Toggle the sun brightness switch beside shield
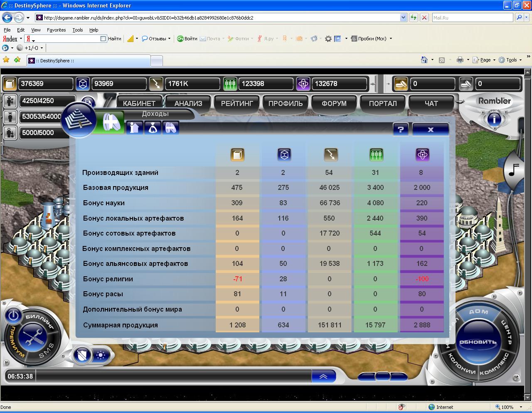Image resolution: width=532 pixels, height=413 pixels. [101, 355]
